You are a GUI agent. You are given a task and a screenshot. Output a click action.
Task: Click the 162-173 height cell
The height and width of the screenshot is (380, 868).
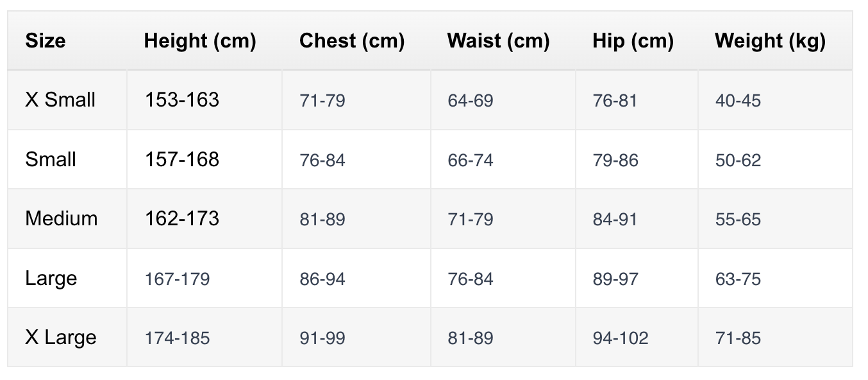pyautogui.click(x=182, y=219)
